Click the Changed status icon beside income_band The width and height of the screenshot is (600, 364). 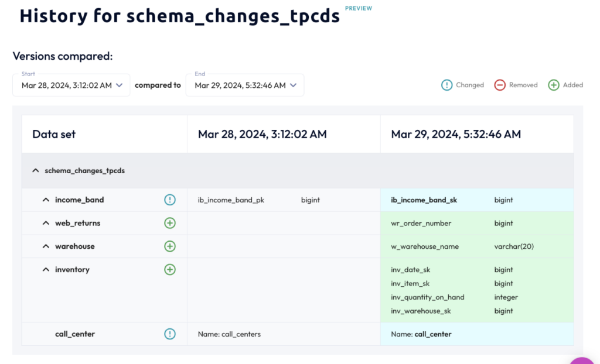tap(170, 200)
